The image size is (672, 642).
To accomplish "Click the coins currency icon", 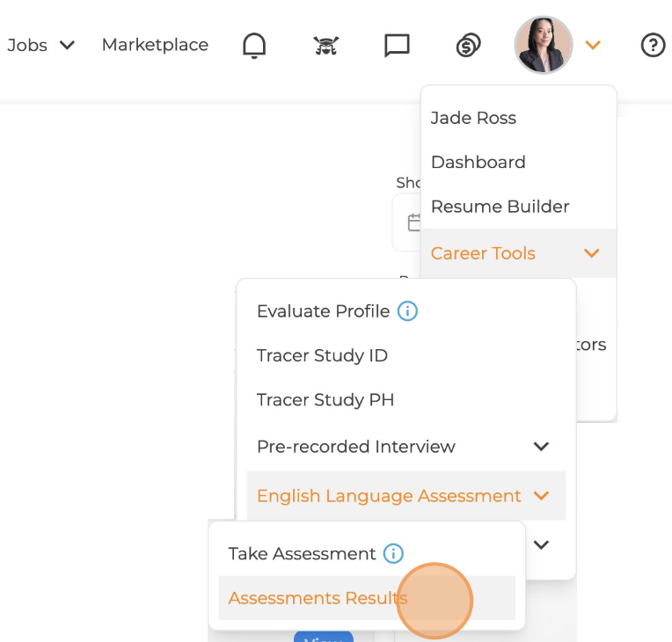I will 468,45.
